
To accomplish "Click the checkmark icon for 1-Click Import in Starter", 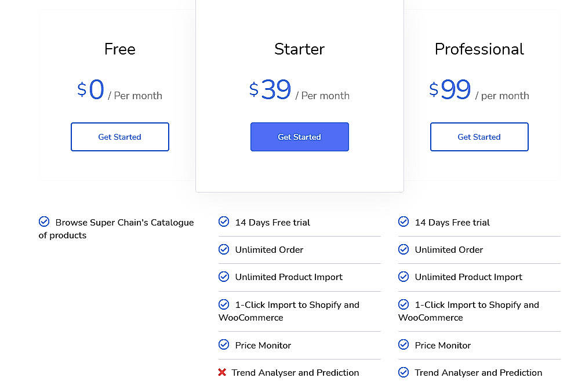I will click(x=224, y=304).
